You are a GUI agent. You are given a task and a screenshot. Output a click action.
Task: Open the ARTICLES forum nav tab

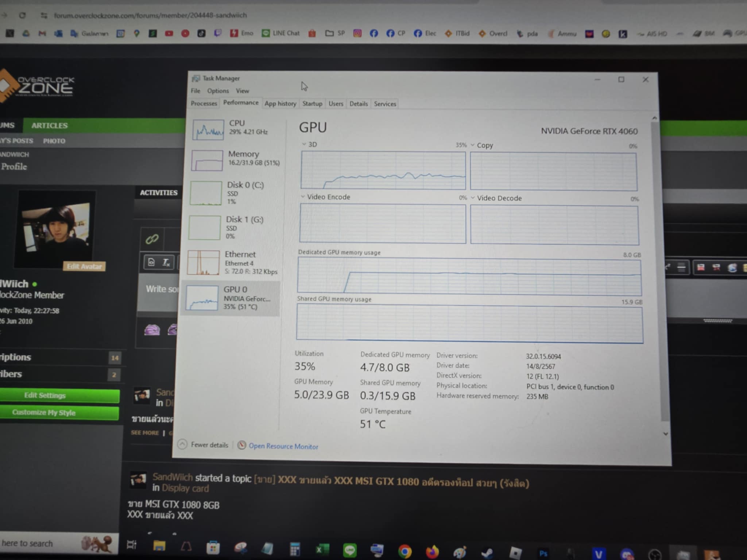(49, 125)
